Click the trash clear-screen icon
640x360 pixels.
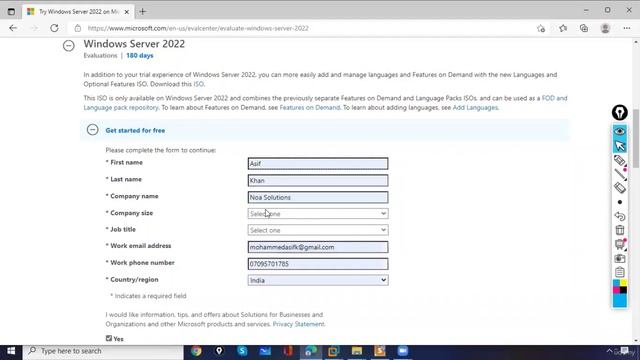point(620,230)
